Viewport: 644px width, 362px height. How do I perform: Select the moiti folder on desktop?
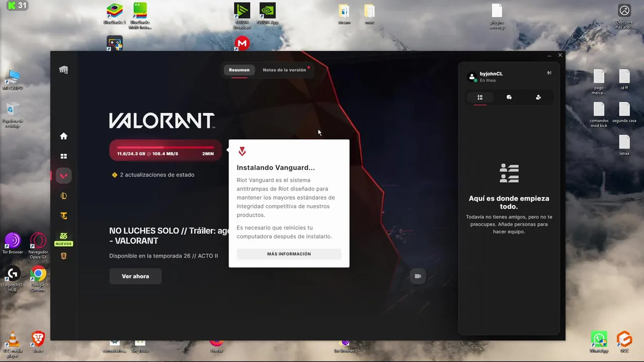[x=369, y=15]
